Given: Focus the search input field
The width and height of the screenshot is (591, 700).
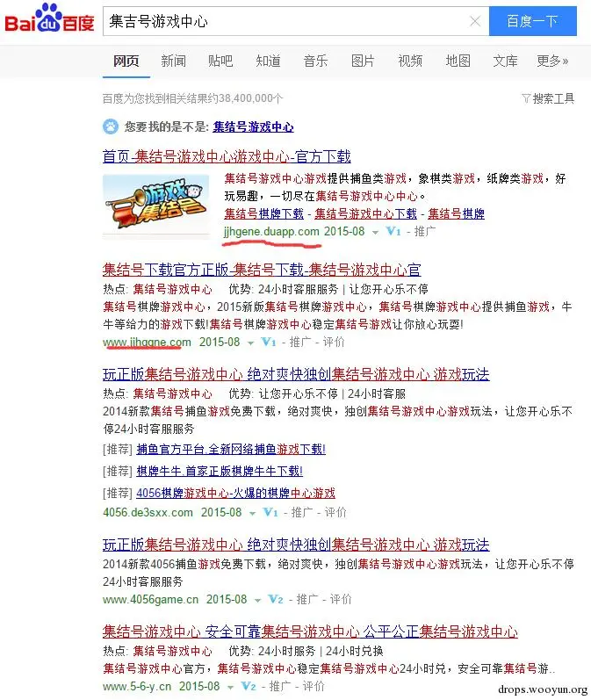Looking at the screenshot, I should (x=285, y=21).
